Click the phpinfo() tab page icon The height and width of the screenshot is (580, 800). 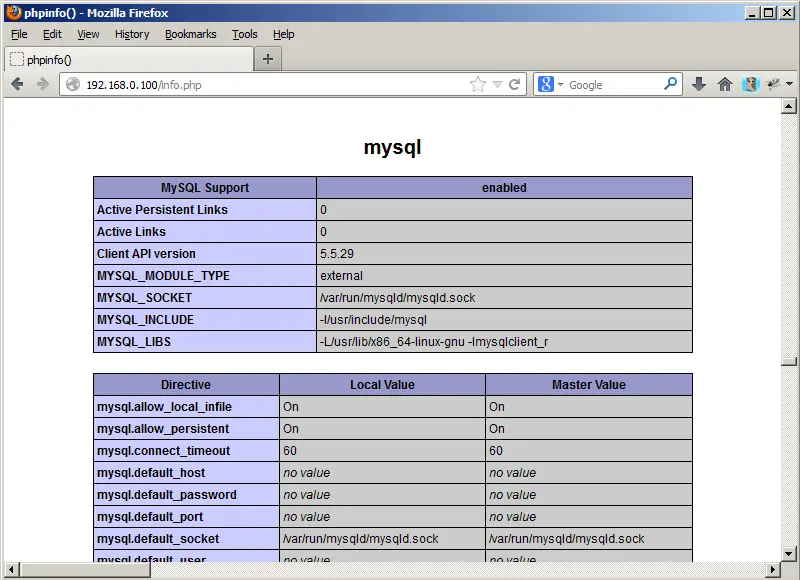pos(17,60)
